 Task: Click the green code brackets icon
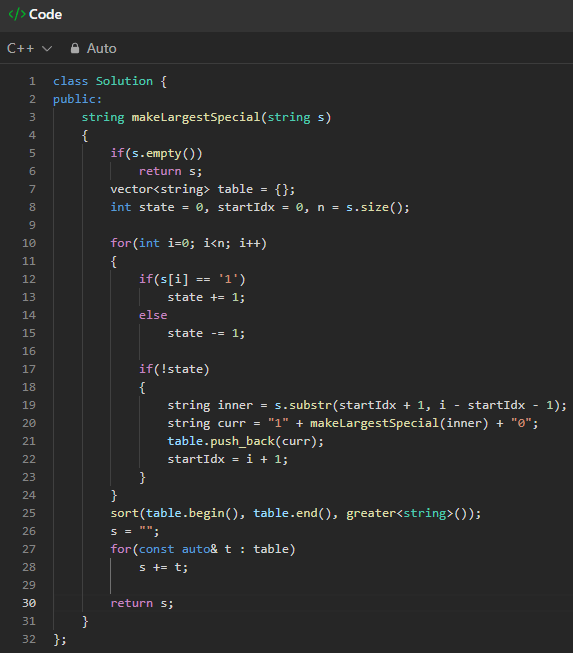(x=17, y=15)
